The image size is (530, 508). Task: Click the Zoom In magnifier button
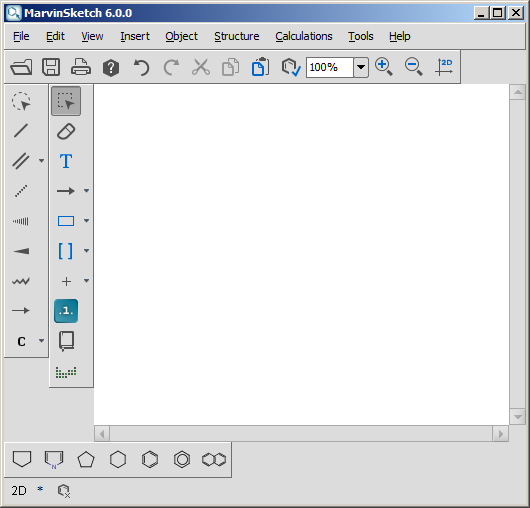pos(384,67)
